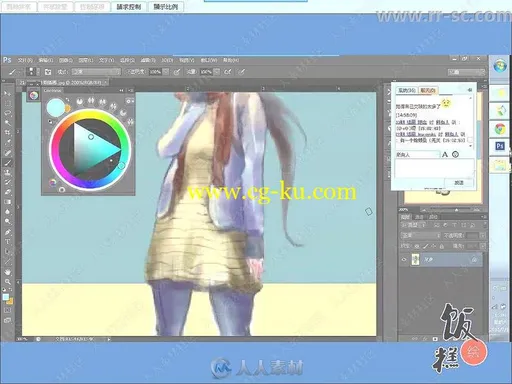Expand status bar info arrow

point(109,339)
